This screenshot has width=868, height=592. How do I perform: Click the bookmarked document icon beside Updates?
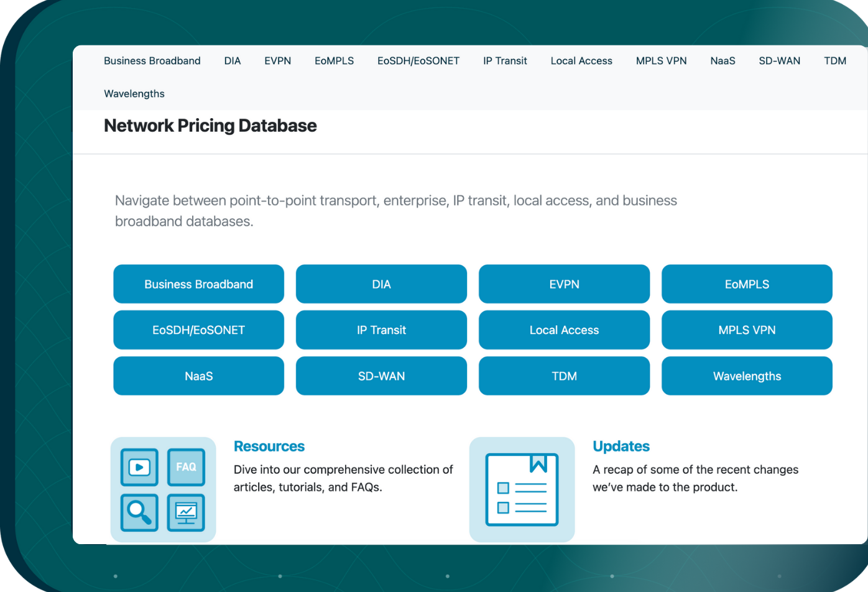(x=522, y=489)
